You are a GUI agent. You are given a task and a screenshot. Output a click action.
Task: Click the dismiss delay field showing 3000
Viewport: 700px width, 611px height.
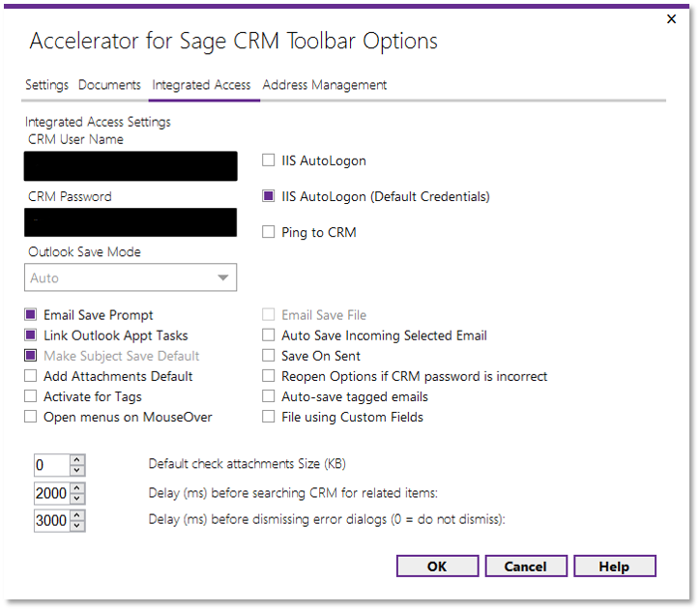[x=52, y=520]
